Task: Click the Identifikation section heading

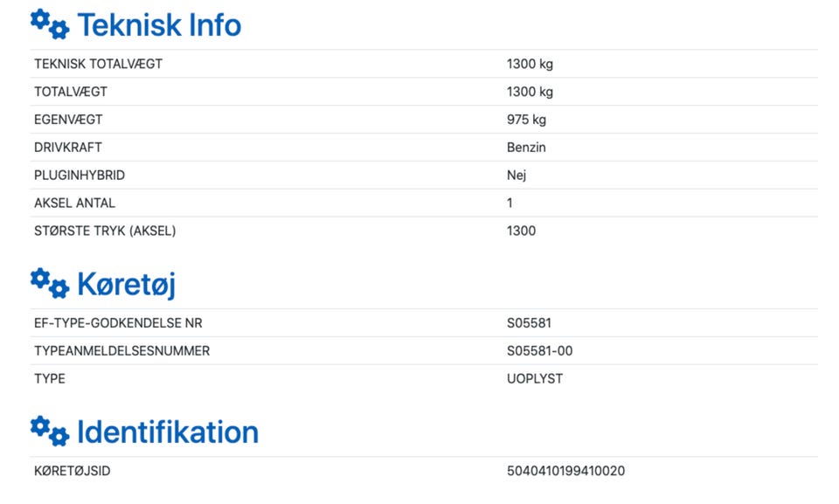Action: 168,432
